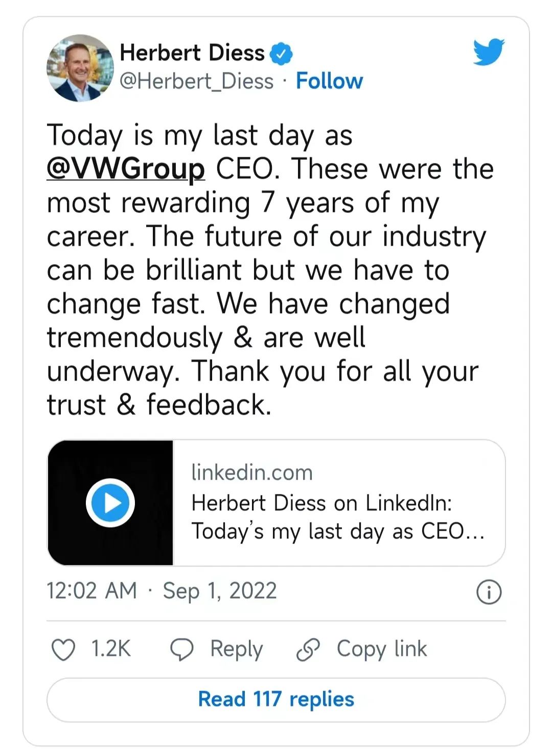The width and height of the screenshot is (552, 756).
Task: Click the 1.2K likes count
Action: (x=111, y=649)
